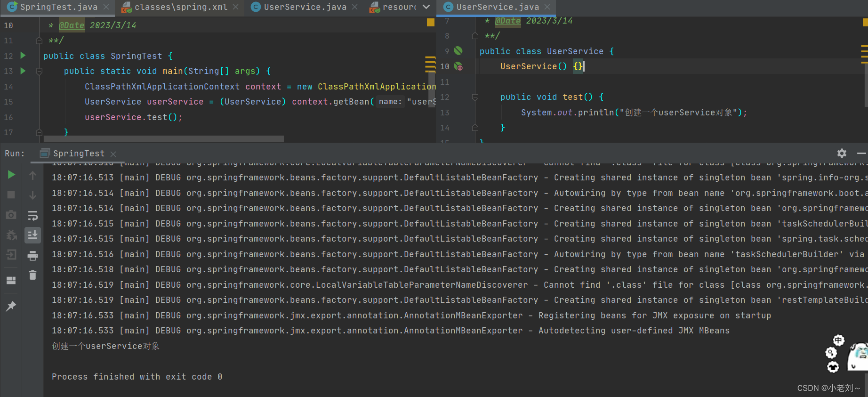Click 'UserService() {}' constructor line

(542, 66)
